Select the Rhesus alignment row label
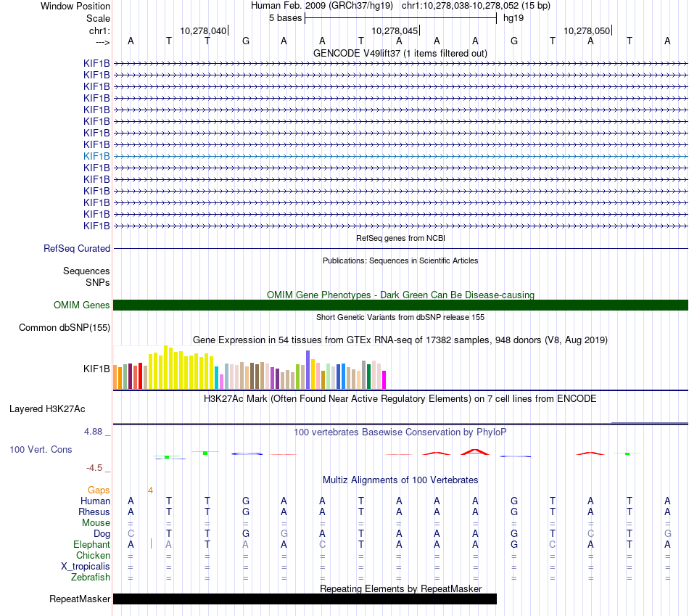Screen dimensions: 689x616 tap(94, 512)
